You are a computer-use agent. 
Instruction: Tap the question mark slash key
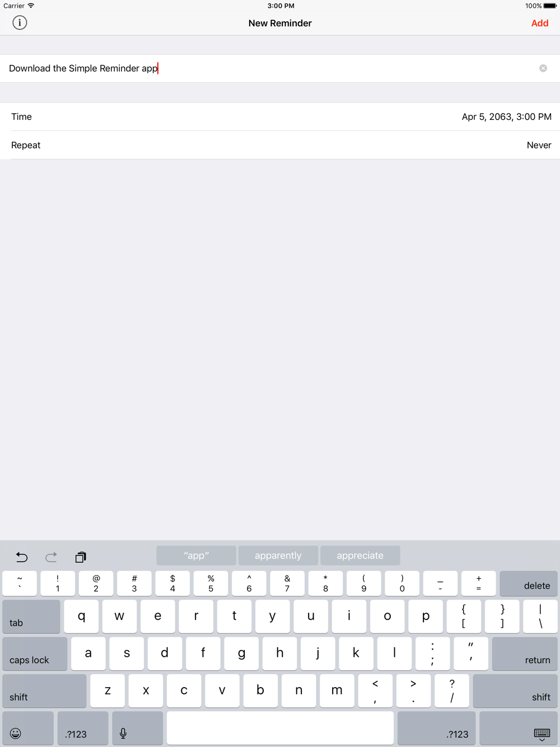(x=452, y=690)
